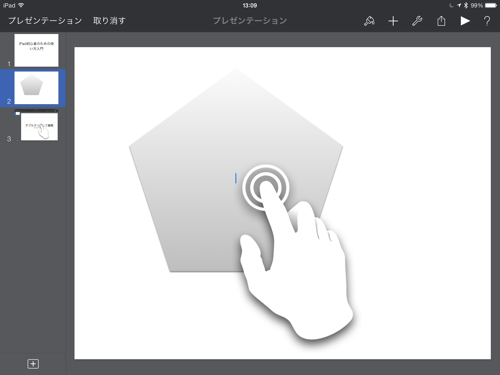Select slide 3 thumbnail with hand image
Viewport: 500px width, 375px height.
click(x=39, y=126)
